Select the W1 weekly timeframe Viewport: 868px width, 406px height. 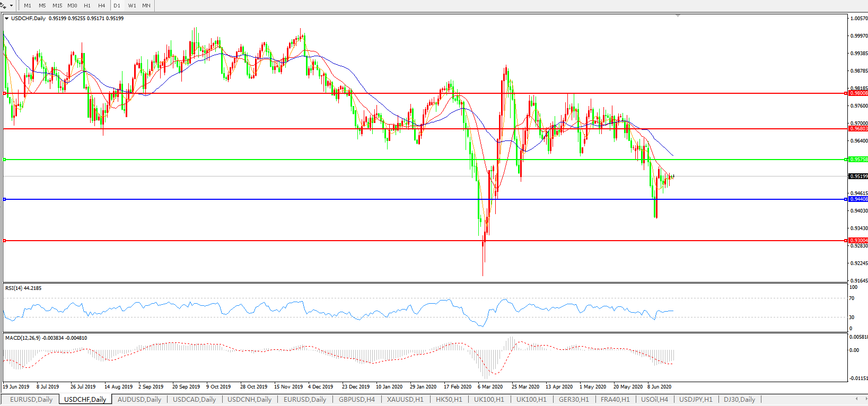[x=132, y=6]
